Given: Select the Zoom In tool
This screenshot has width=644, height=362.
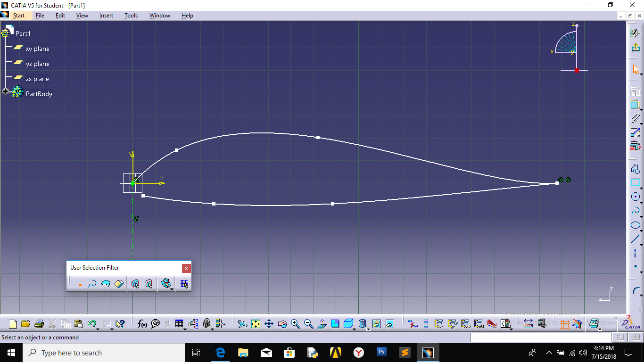Looking at the screenshot, I should coord(296,324).
